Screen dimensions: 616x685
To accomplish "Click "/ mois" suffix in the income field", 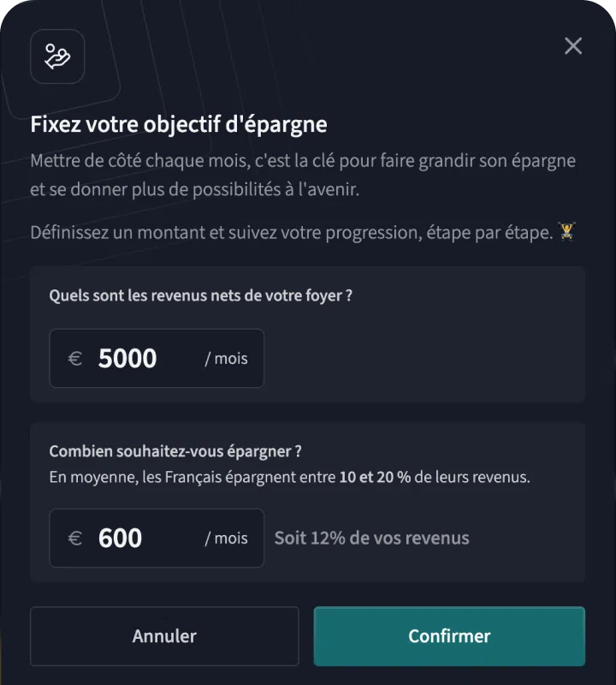I will pyautogui.click(x=226, y=358).
